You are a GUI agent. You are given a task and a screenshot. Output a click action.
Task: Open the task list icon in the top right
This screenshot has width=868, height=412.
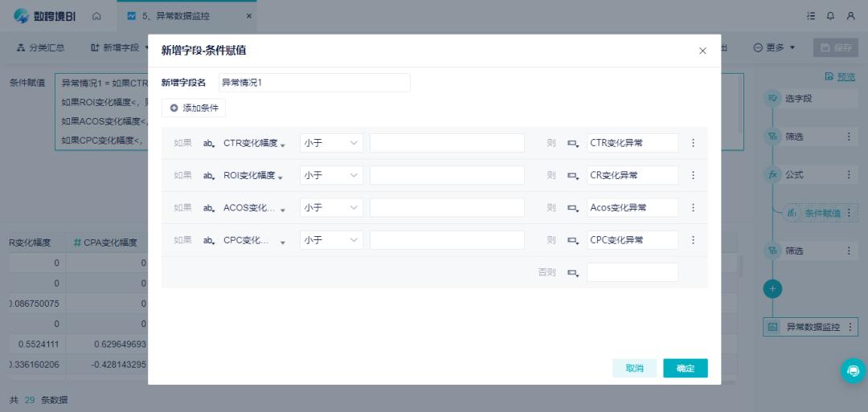[811, 16]
